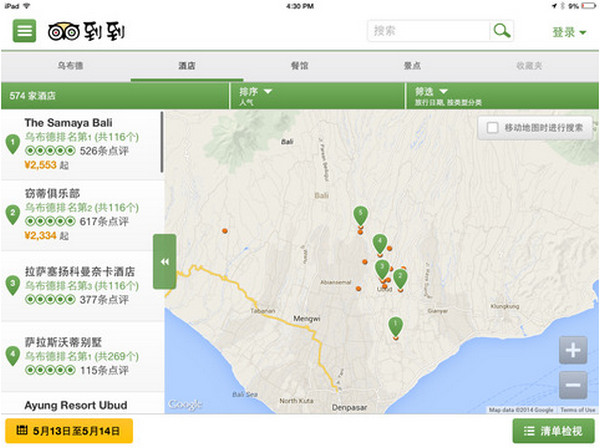Screen dimensions: 600x448
Task: Open Ayung Resort Ubud listing
Action: coord(83,404)
